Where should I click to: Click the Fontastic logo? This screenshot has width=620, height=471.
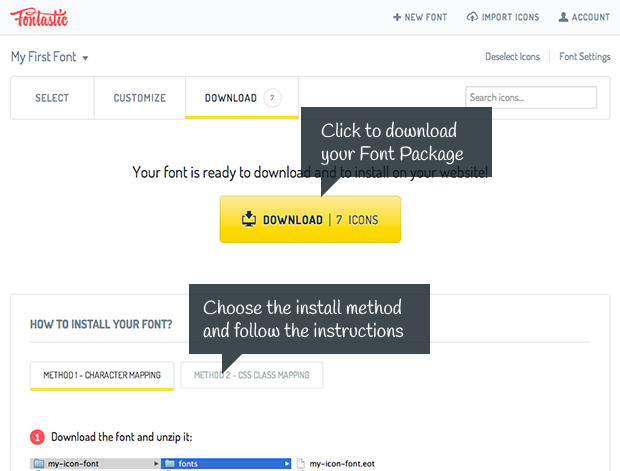(x=39, y=17)
